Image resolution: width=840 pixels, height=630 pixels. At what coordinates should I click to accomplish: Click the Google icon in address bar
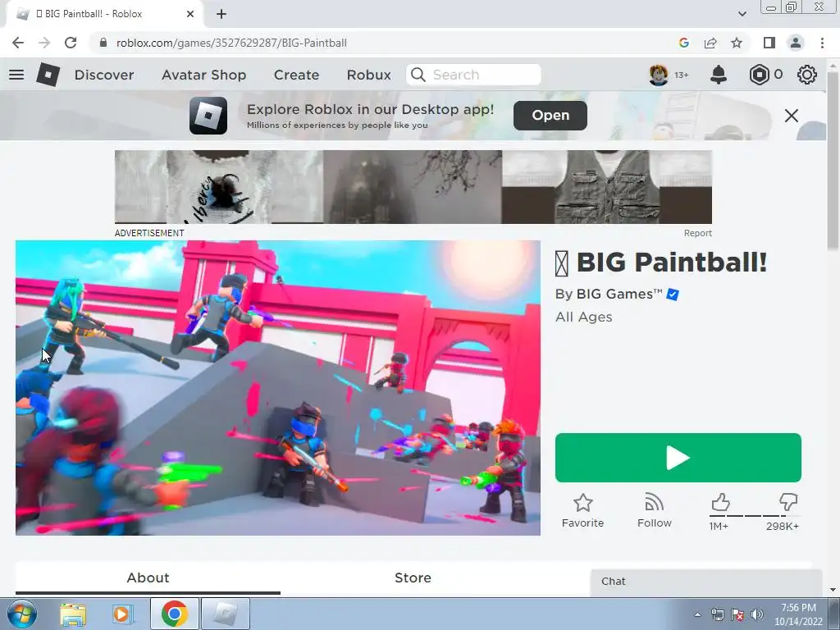click(683, 43)
